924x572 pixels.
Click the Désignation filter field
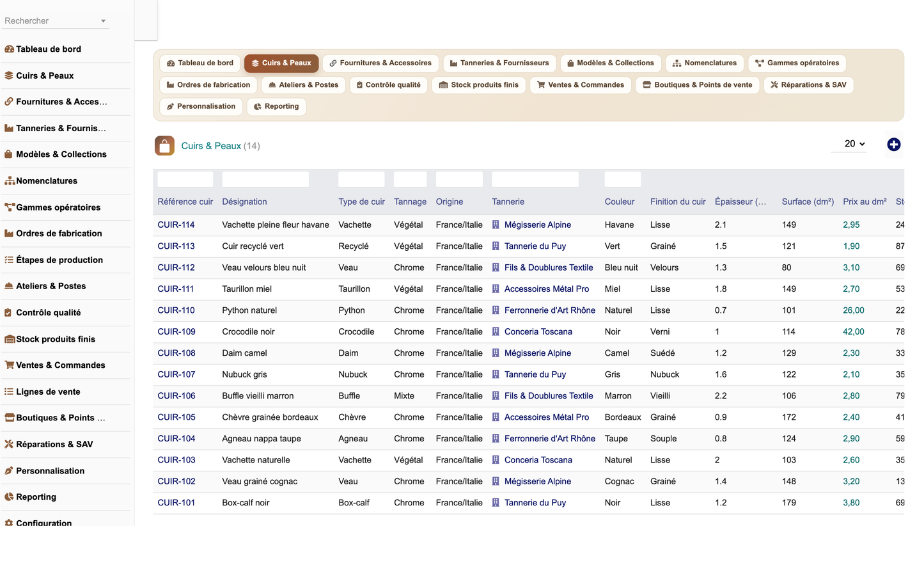(265, 179)
